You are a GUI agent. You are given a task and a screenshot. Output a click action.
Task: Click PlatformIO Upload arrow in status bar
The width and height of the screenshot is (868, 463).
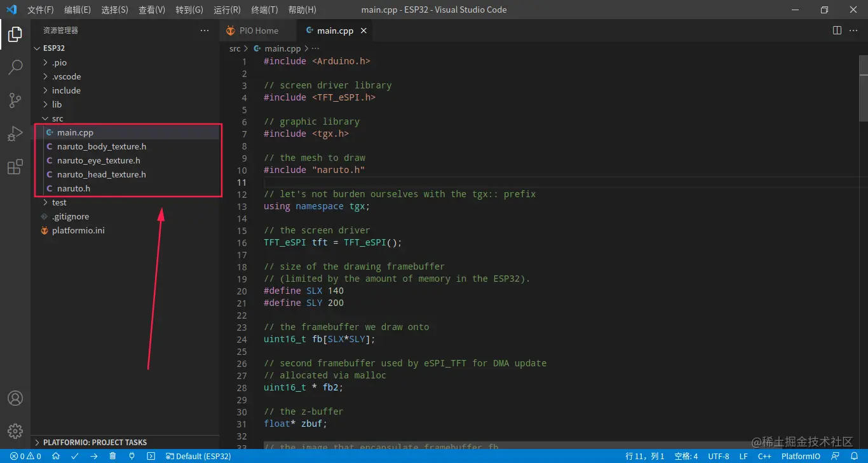(94, 456)
